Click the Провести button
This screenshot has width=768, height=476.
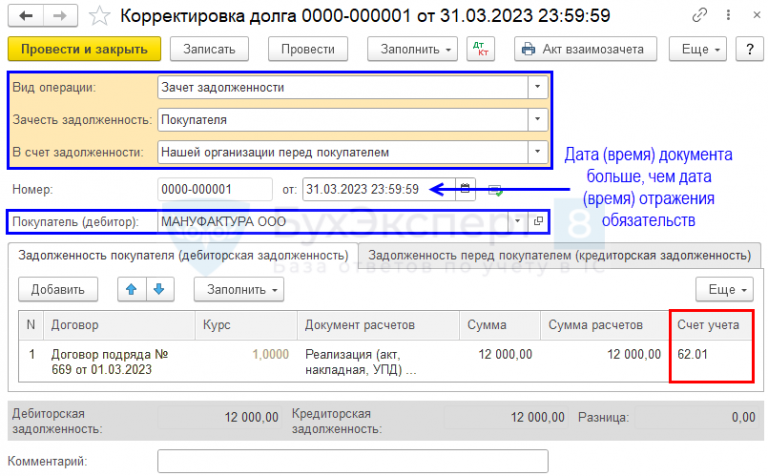(308, 49)
